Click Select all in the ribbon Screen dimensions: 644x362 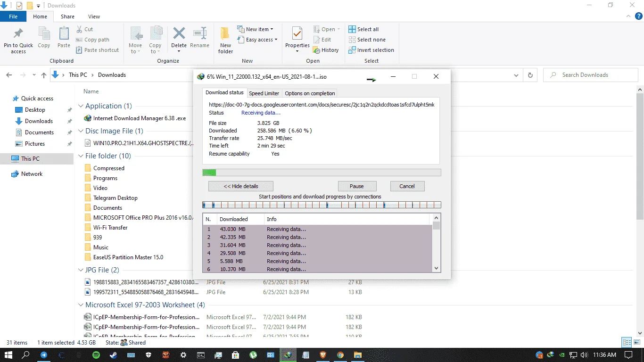pos(363,29)
